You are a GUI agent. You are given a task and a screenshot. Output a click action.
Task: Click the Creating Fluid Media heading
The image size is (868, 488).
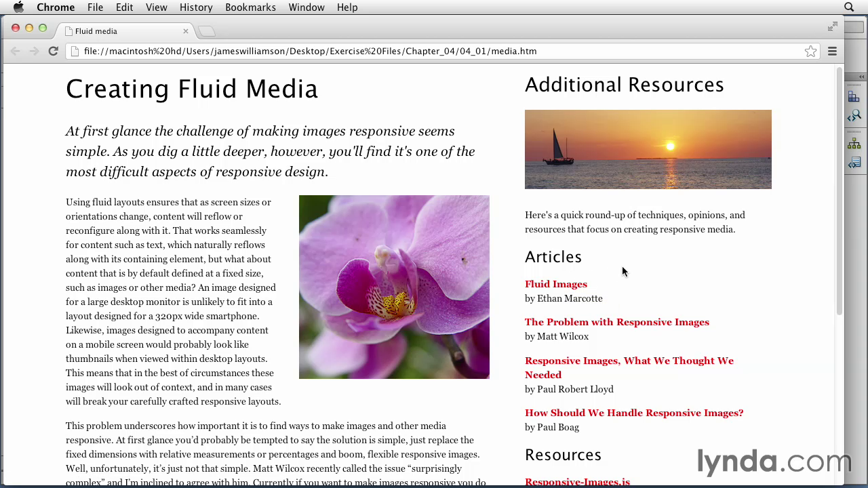192,89
